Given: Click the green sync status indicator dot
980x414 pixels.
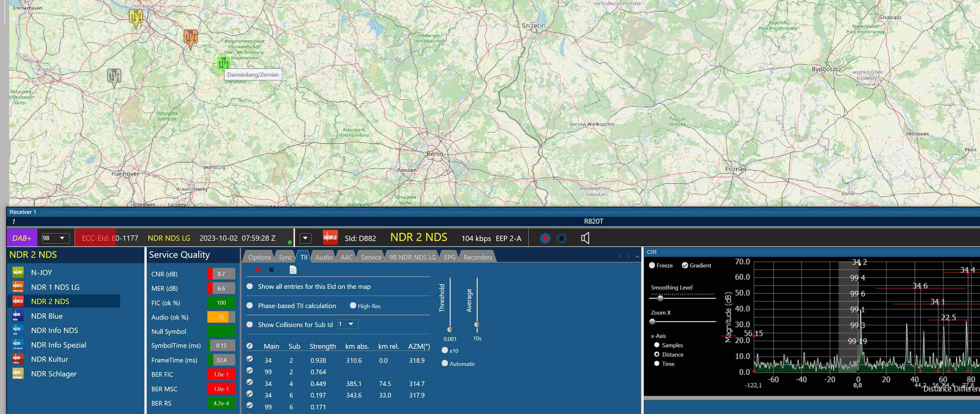Looking at the screenshot, I should [290, 242].
